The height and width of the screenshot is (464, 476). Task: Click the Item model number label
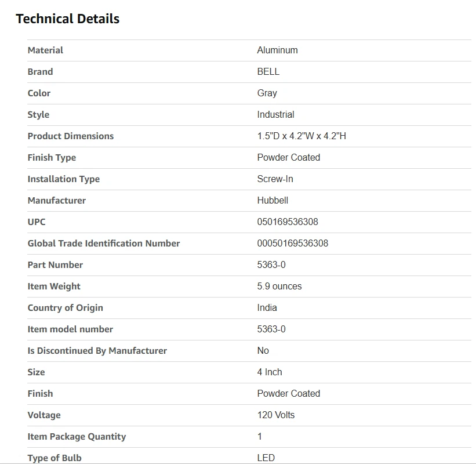click(x=70, y=329)
